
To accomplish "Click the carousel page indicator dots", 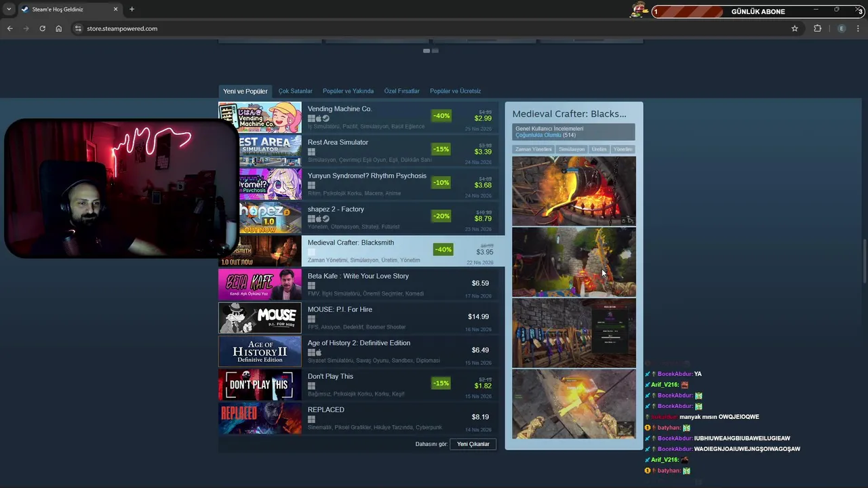I will click(x=431, y=51).
